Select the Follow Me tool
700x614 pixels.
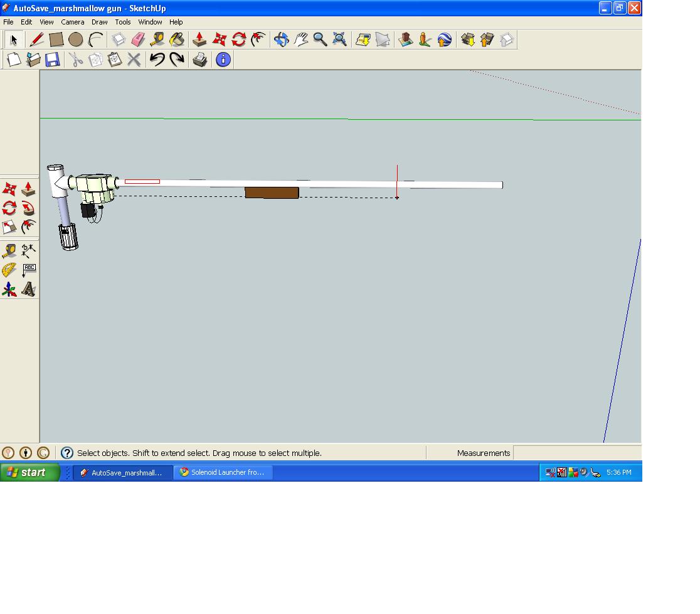28,208
